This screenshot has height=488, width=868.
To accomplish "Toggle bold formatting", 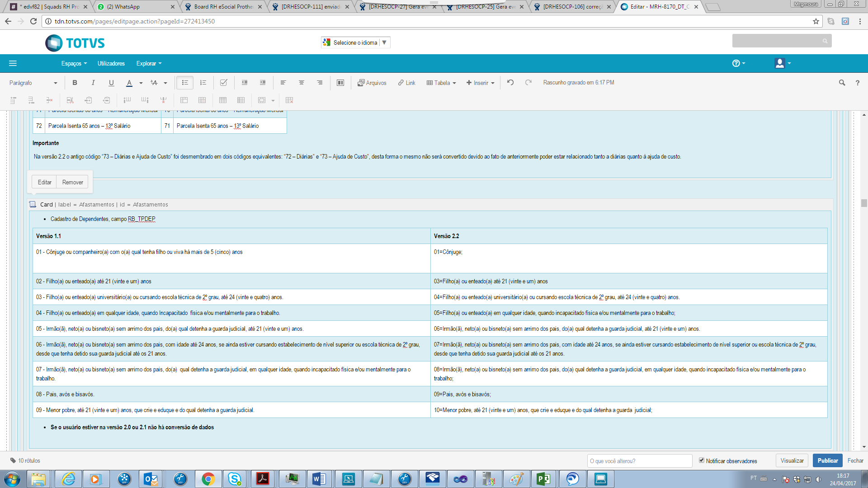I will coord(75,83).
